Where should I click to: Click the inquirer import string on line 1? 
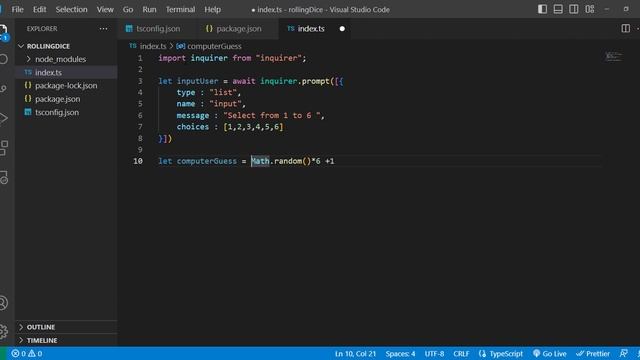coord(278,58)
